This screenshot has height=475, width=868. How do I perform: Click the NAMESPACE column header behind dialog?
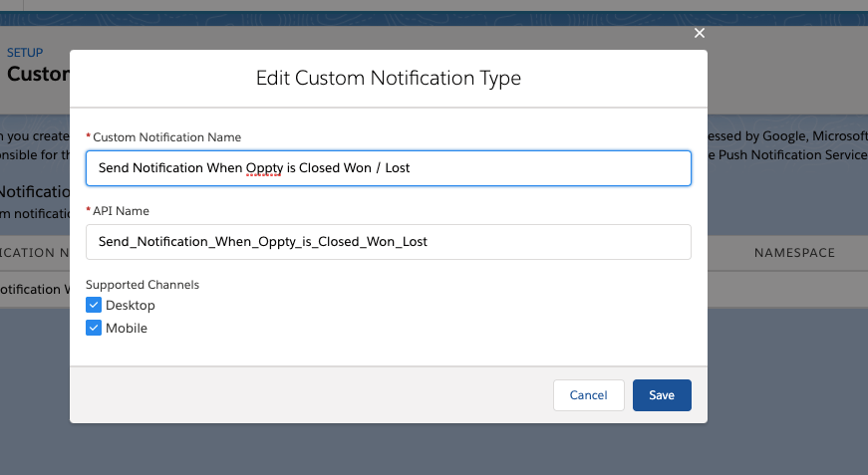[x=794, y=253]
